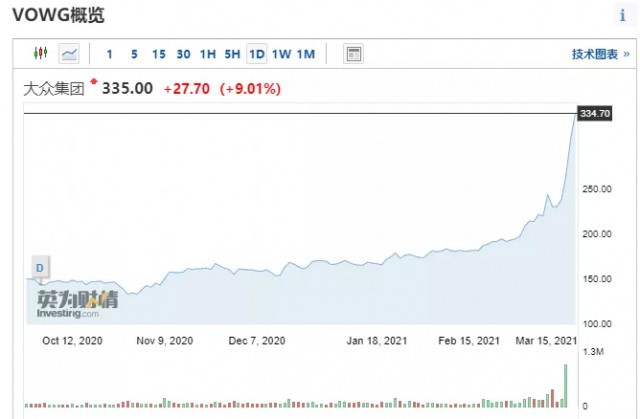The height and width of the screenshot is (419, 640).
Task: Switch to candlestick chart type
Action: click(40, 53)
